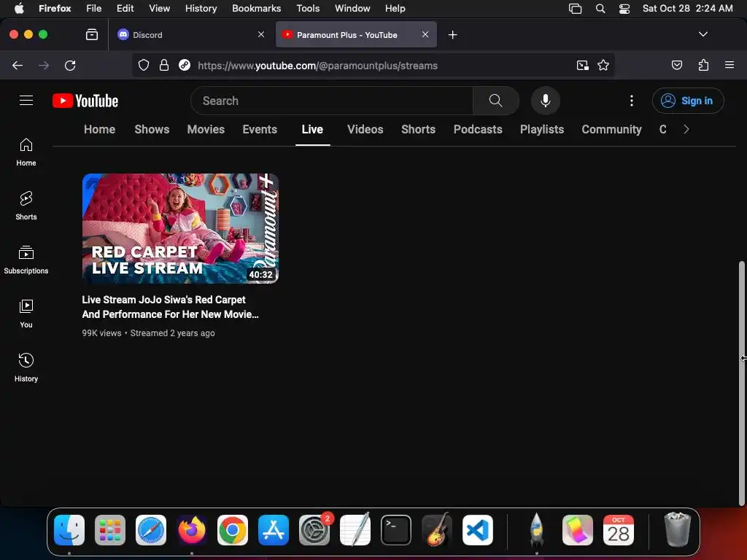Focus the YouTube search field
Viewport: 747px width, 560px height.
pos(332,101)
